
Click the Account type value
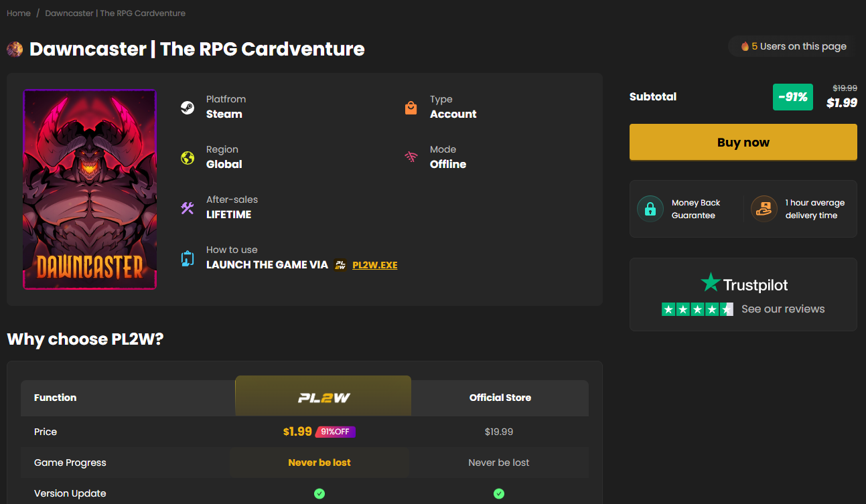(x=453, y=114)
